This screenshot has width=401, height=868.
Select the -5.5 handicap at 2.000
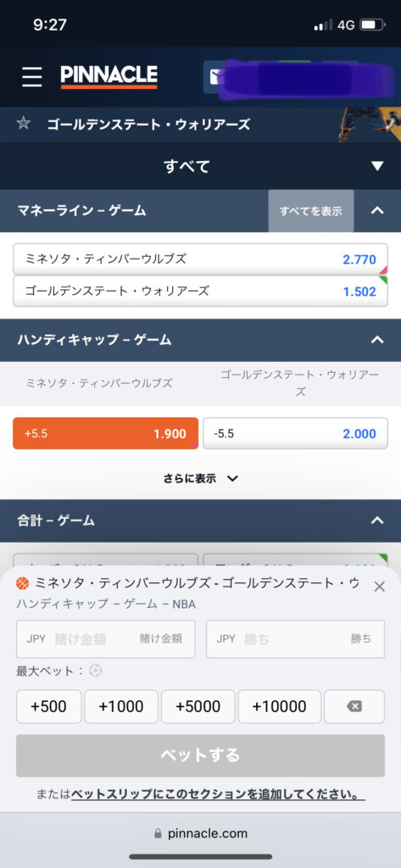tap(296, 433)
